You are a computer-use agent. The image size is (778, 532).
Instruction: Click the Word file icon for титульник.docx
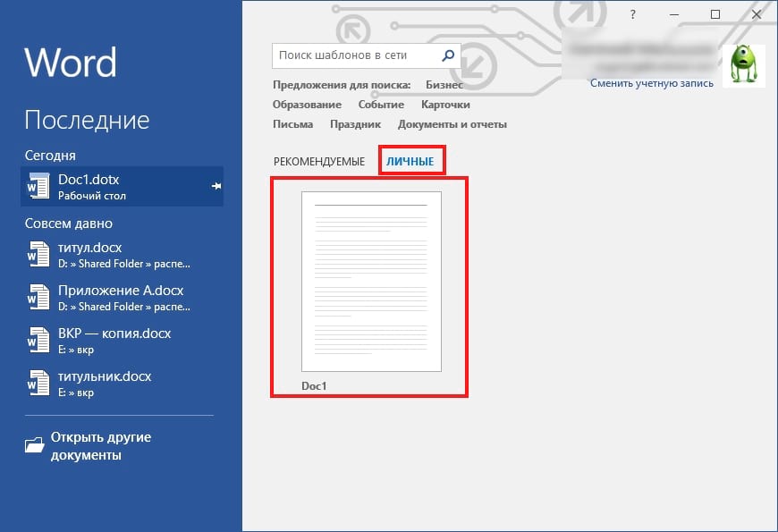(x=38, y=383)
